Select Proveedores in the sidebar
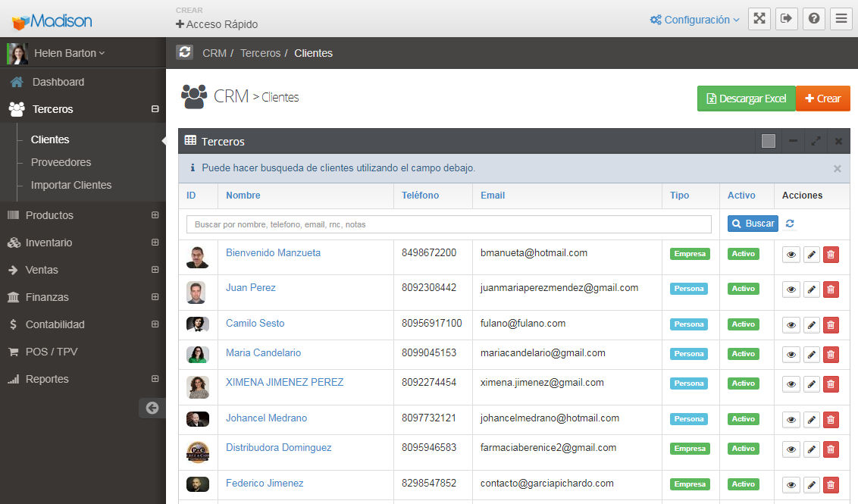Image resolution: width=858 pixels, height=504 pixels. [x=61, y=162]
